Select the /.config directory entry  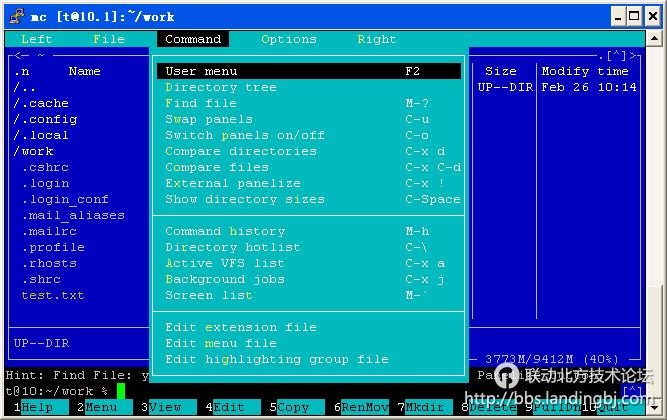45,119
